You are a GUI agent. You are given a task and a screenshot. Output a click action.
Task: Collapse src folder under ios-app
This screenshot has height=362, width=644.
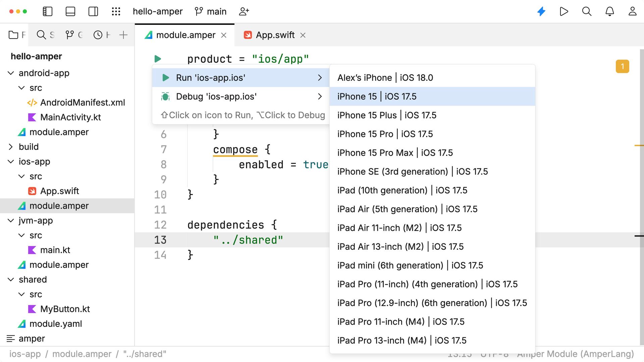(x=21, y=176)
